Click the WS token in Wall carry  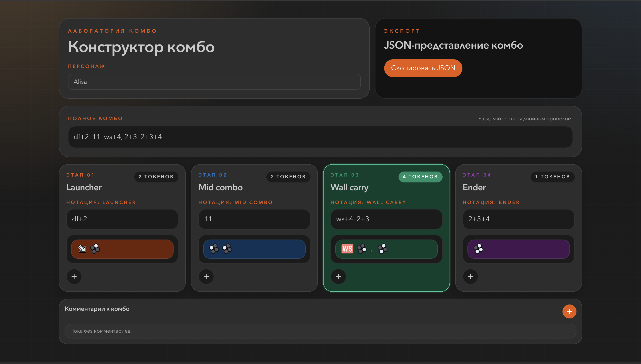pyautogui.click(x=347, y=249)
